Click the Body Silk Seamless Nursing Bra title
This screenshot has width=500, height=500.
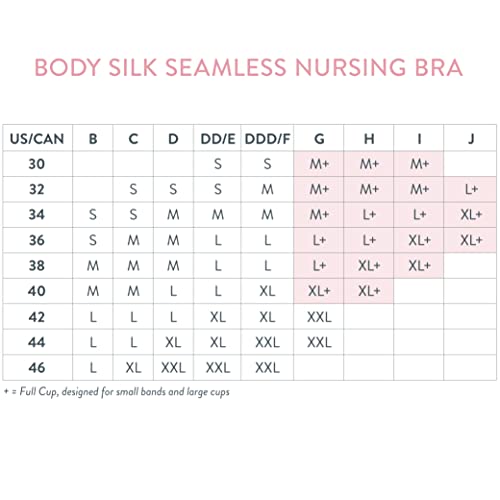[x=249, y=68]
